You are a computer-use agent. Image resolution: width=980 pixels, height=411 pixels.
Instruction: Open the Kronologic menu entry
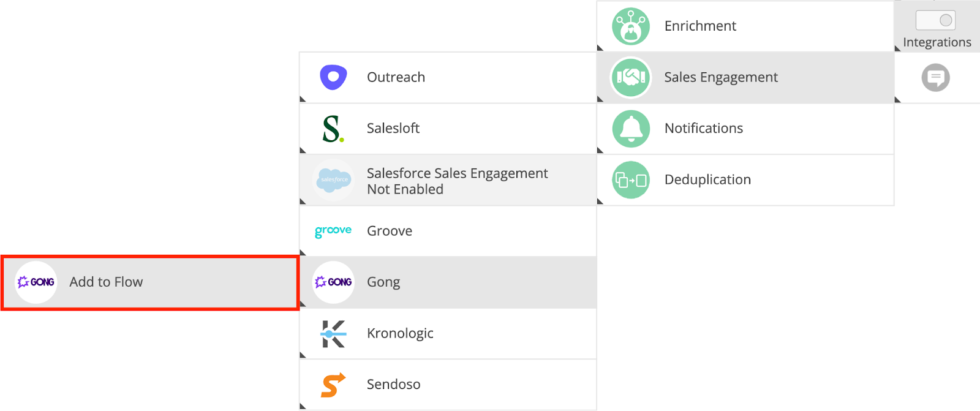coord(448,334)
